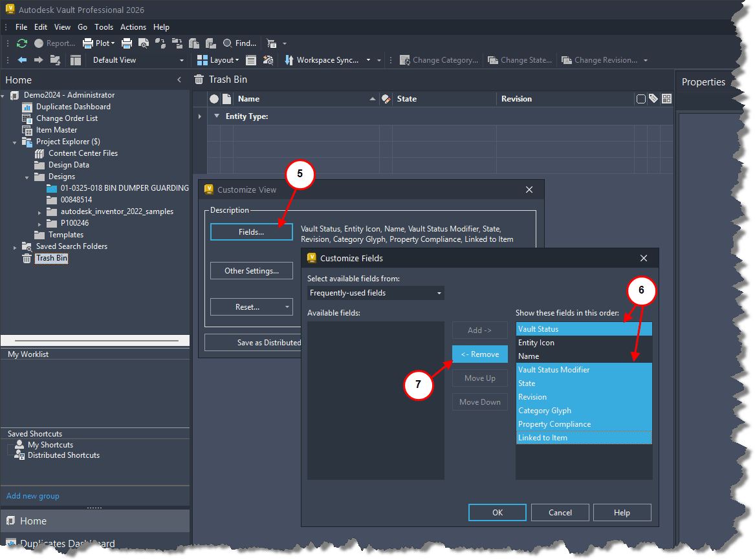This screenshot has height=560, width=755.
Task: Open the Layout dropdown arrow
Action: point(237,60)
